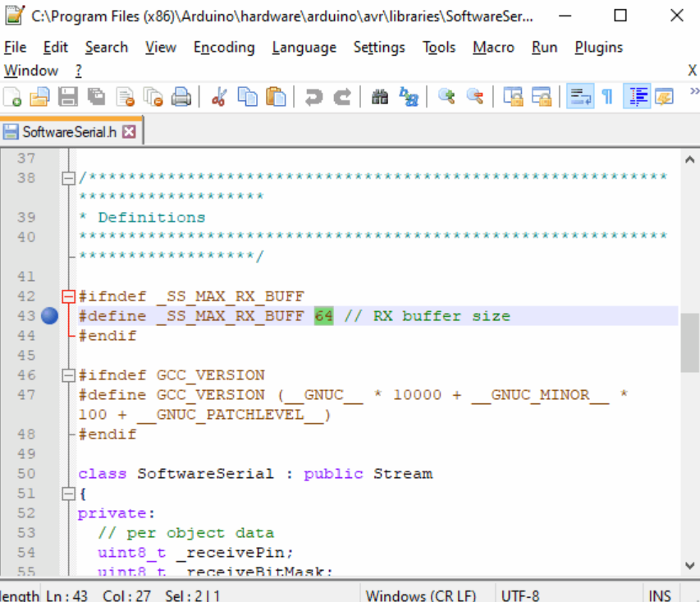The width and height of the screenshot is (700, 602).
Task: Toggle Word Wrap in the toolbar
Action: 580,97
